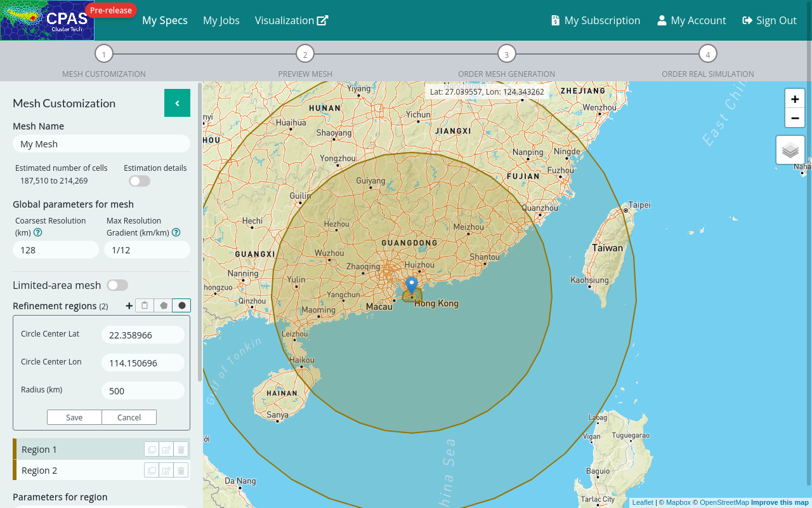Click the Hong Kong map label

[x=436, y=304]
